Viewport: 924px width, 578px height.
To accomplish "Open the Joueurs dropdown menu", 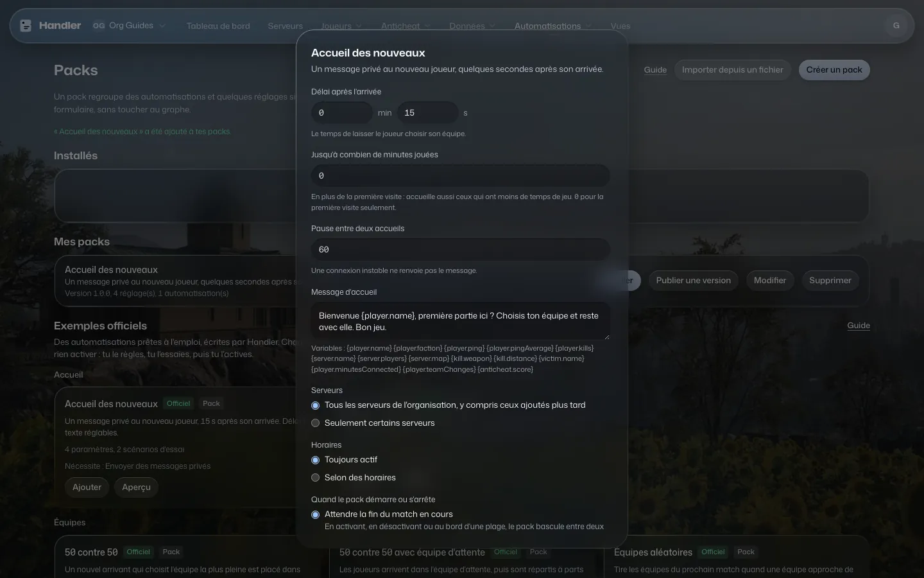I will [341, 26].
